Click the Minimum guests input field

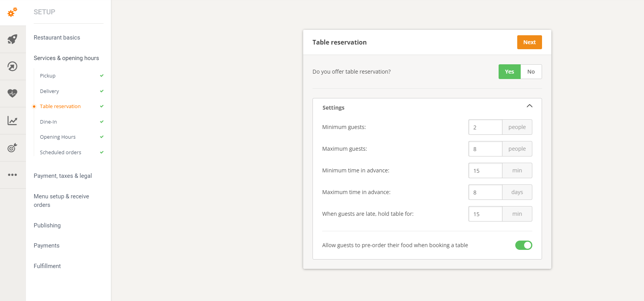tap(485, 127)
